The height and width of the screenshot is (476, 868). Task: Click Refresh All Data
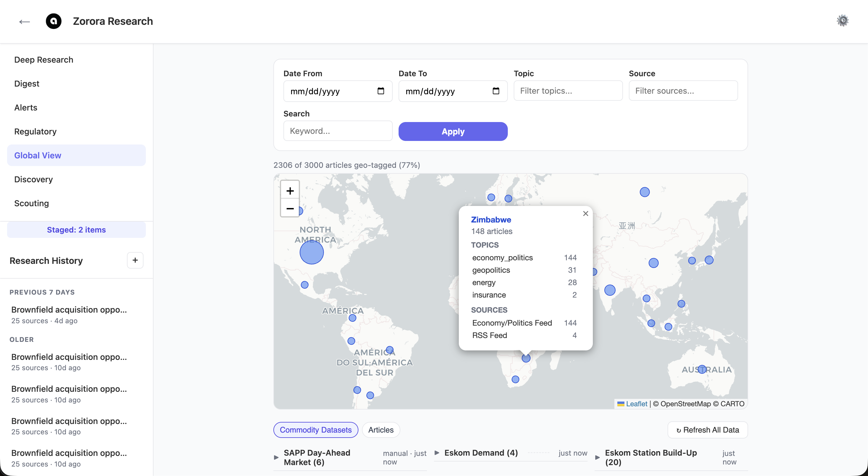(x=707, y=430)
